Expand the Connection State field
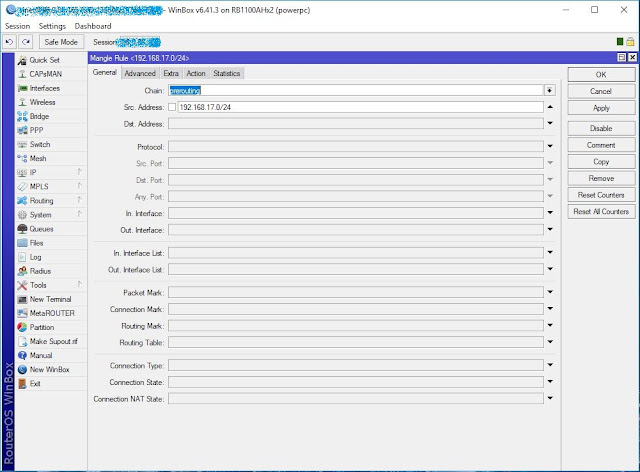 tap(550, 382)
